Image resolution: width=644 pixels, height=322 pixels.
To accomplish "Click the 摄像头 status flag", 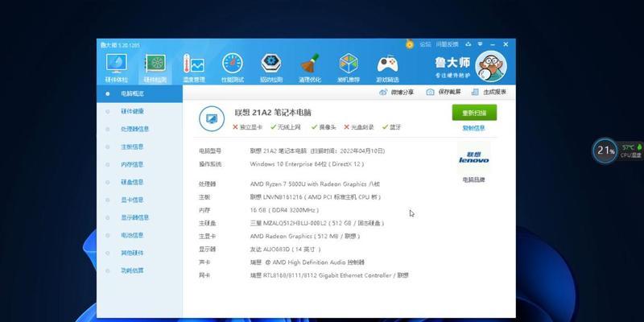I will pos(324,127).
